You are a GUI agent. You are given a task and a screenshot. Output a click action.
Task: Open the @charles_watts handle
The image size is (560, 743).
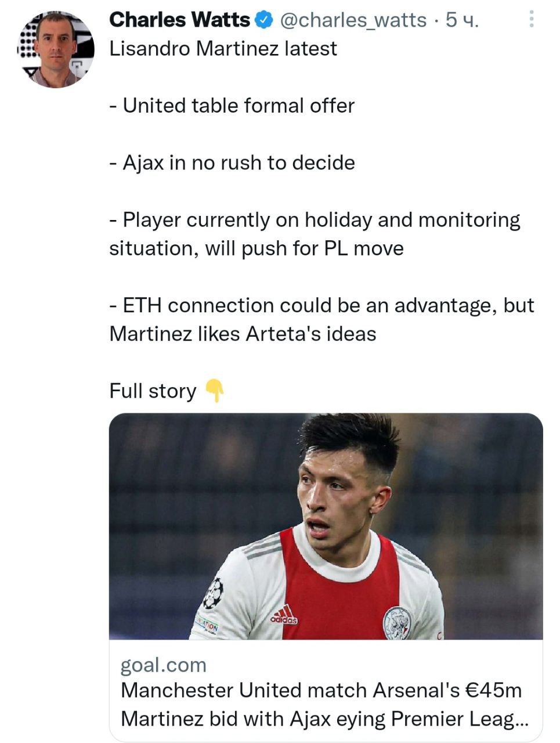tap(353, 20)
